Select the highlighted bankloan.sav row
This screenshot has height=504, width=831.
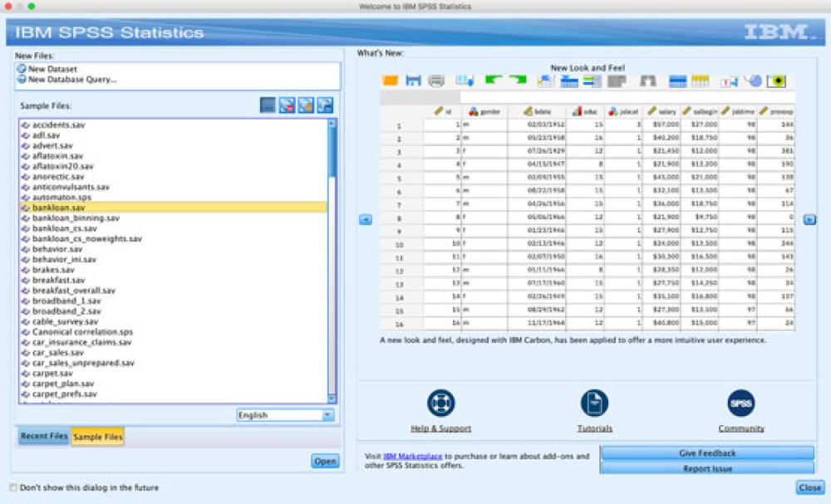point(174,208)
